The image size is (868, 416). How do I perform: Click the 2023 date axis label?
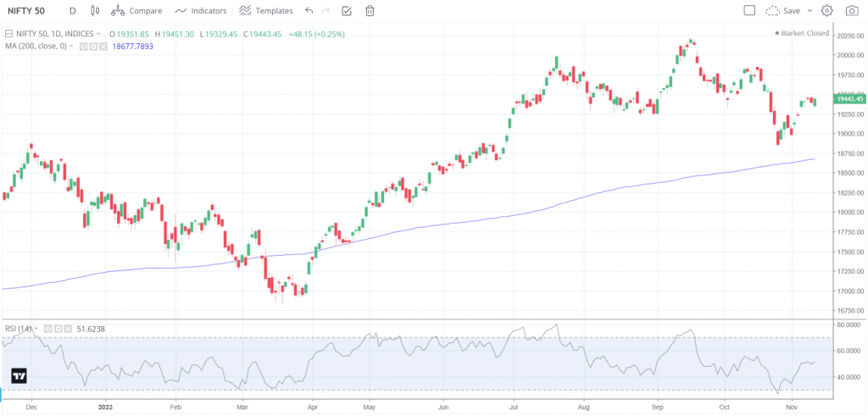pos(104,407)
